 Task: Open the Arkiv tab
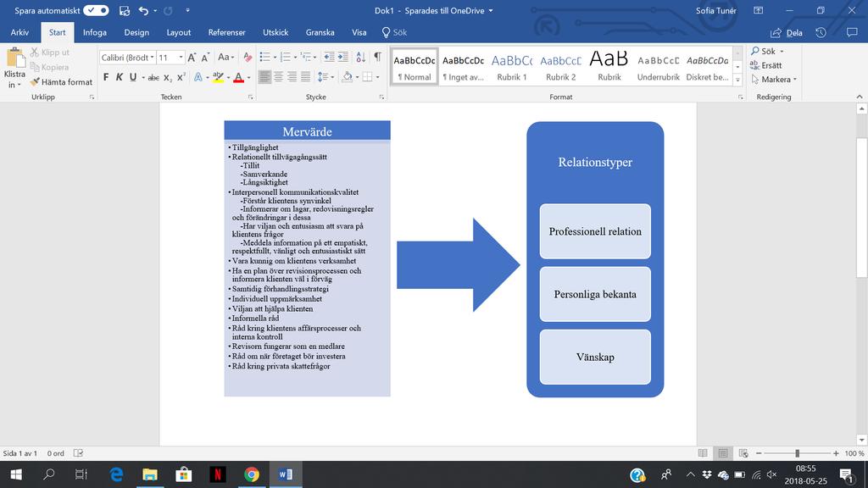[x=19, y=33]
